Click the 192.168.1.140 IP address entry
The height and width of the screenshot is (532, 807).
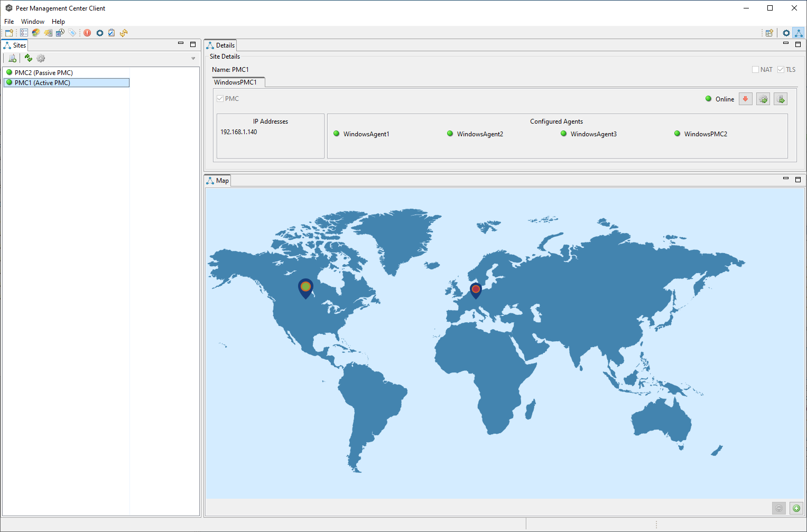(x=239, y=132)
